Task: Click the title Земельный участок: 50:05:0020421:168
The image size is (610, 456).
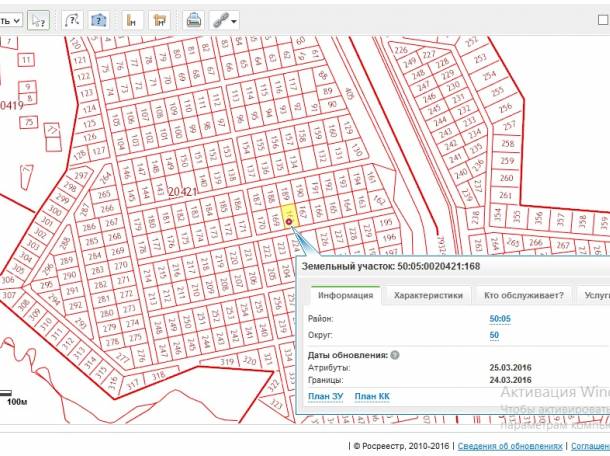Action: [391, 267]
